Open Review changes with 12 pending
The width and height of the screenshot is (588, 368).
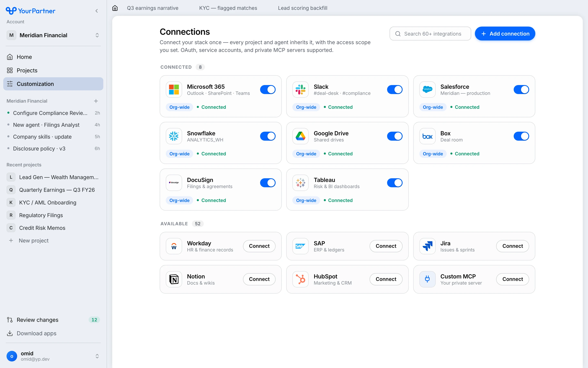[x=53, y=320]
